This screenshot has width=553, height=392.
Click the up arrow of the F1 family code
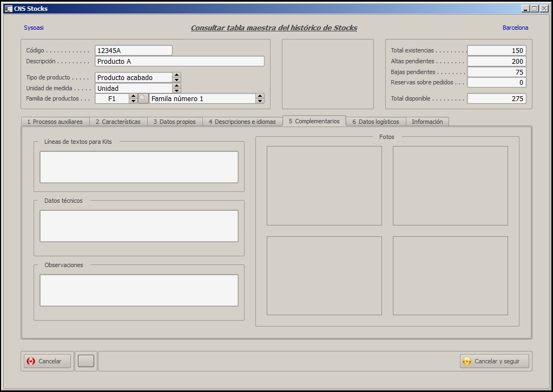pyautogui.click(x=133, y=96)
